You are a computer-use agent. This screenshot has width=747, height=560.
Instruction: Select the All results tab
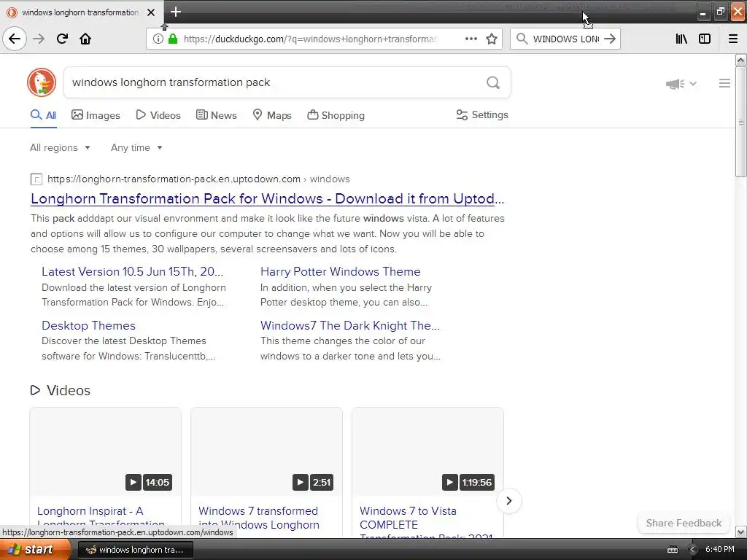[x=43, y=115]
